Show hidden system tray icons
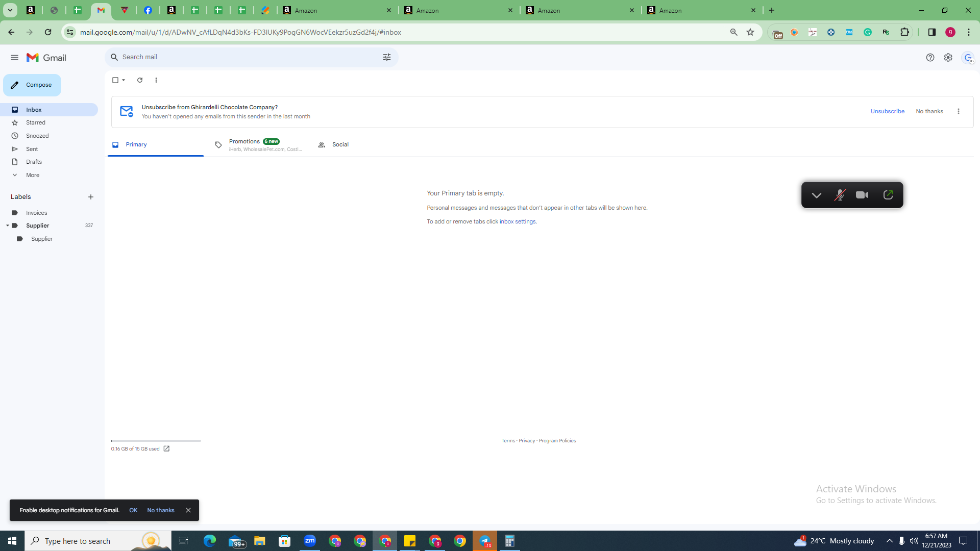This screenshot has width=980, height=551. [890, 541]
